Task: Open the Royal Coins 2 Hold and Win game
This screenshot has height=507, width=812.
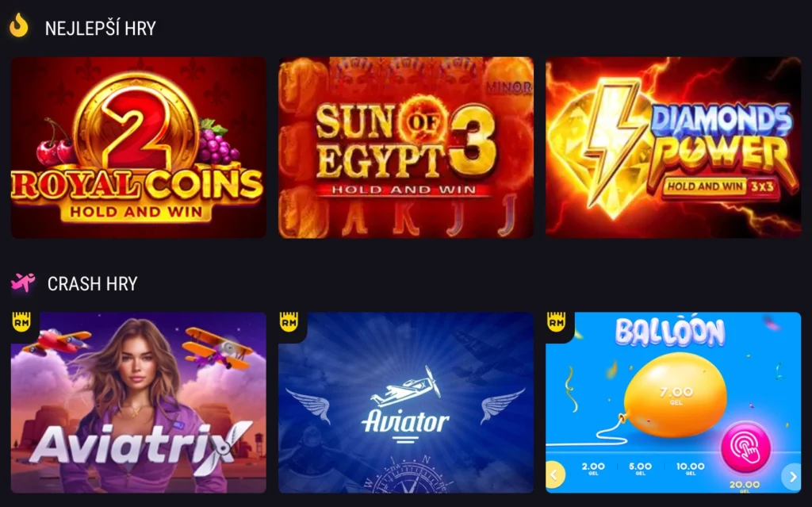Action: click(139, 148)
